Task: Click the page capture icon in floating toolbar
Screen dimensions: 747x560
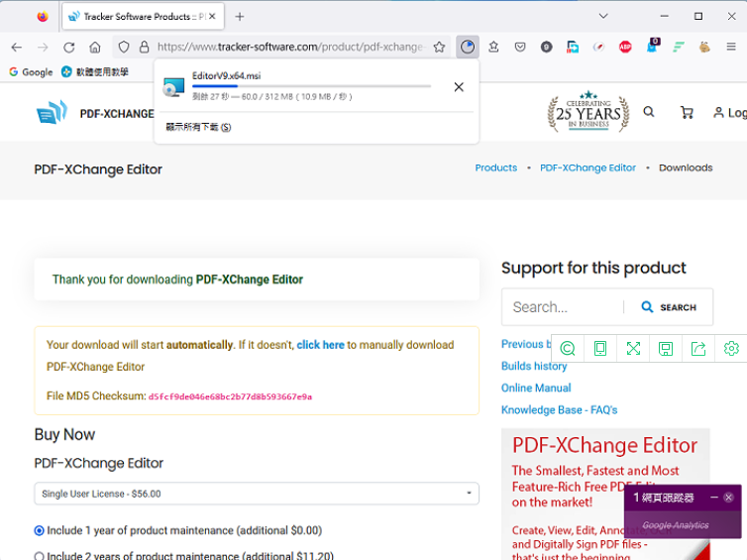Action: 600,349
